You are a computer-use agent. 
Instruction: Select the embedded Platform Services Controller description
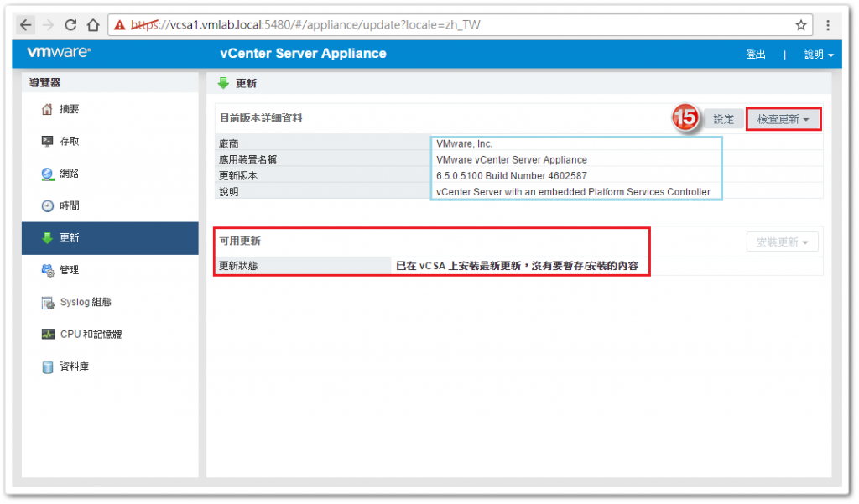coord(573,192)
